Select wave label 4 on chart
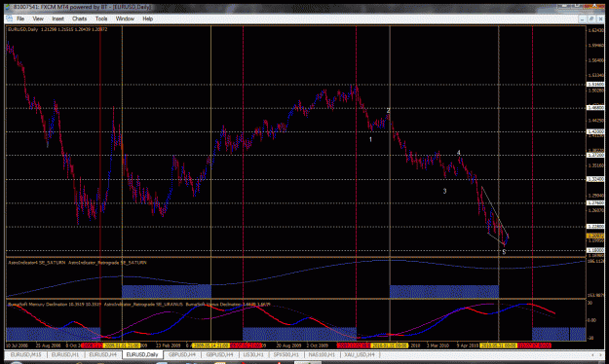 click(x=459, y=153)
